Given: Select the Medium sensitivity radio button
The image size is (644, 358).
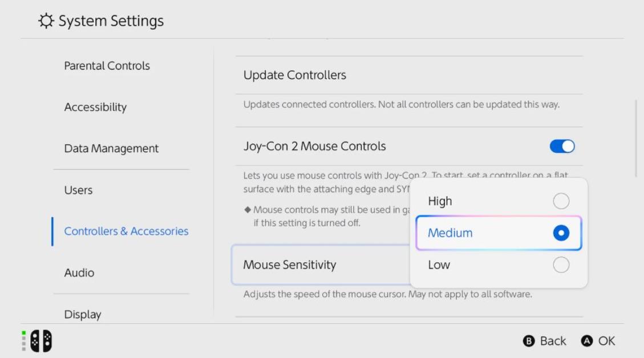Looking at the screenshot, I should (561, 233).
